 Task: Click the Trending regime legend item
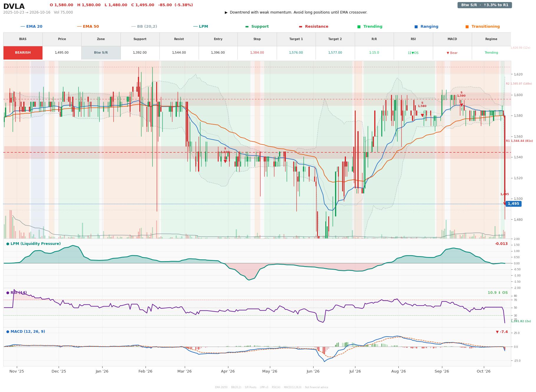370,27
